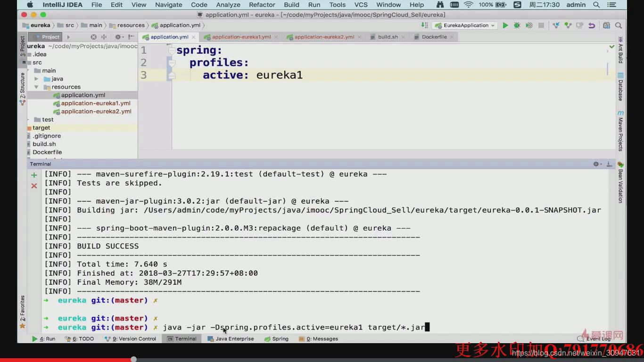The width and height of the screenshot is (644, 362).
Task: Expand the java folder in project tree
Action: (x=36, y=79)
